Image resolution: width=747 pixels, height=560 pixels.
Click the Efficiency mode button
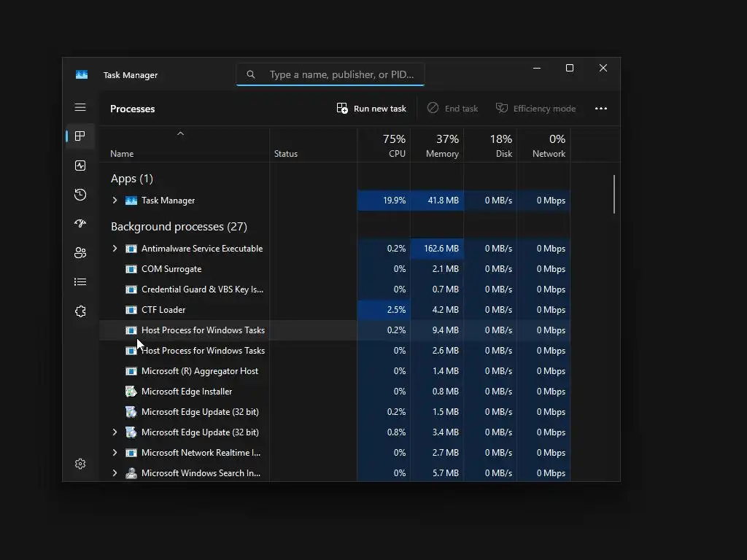pos(535,109)
